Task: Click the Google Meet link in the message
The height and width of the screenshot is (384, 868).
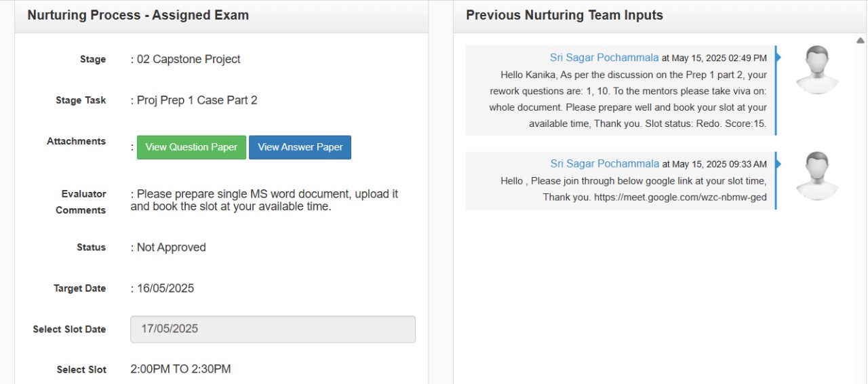Action: [681, 197]
